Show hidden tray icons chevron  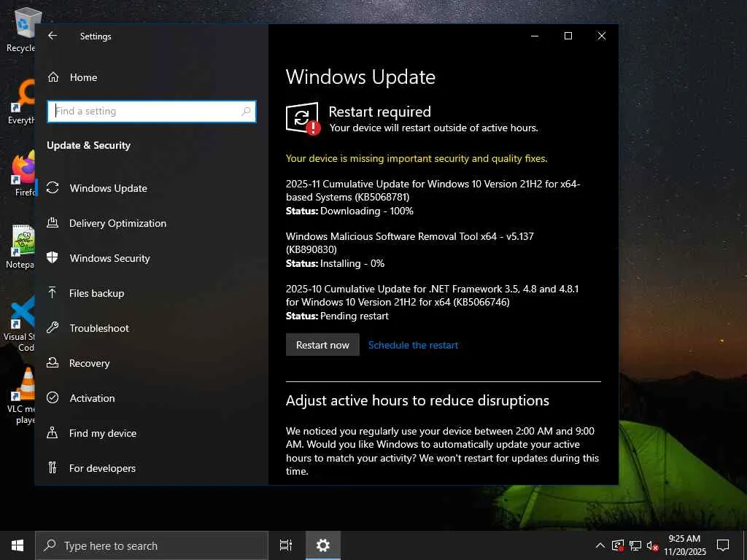pos(600,545)
